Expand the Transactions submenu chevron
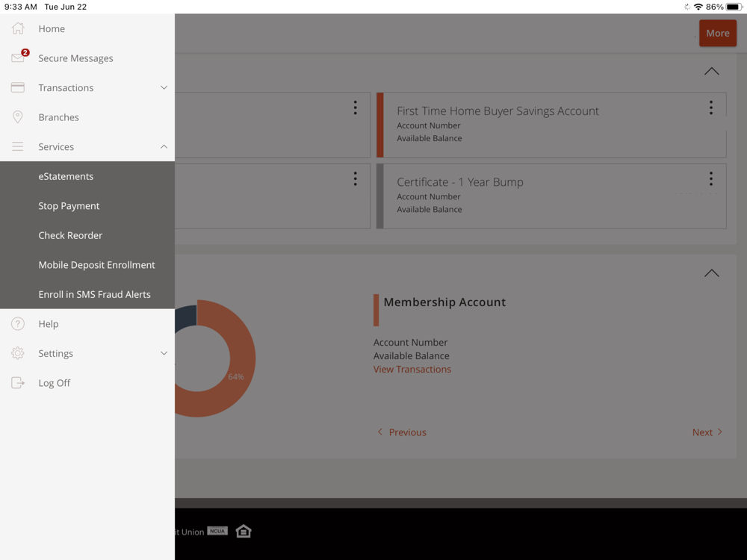This screenshot has height=560, width=747. (x=164, y=87)
